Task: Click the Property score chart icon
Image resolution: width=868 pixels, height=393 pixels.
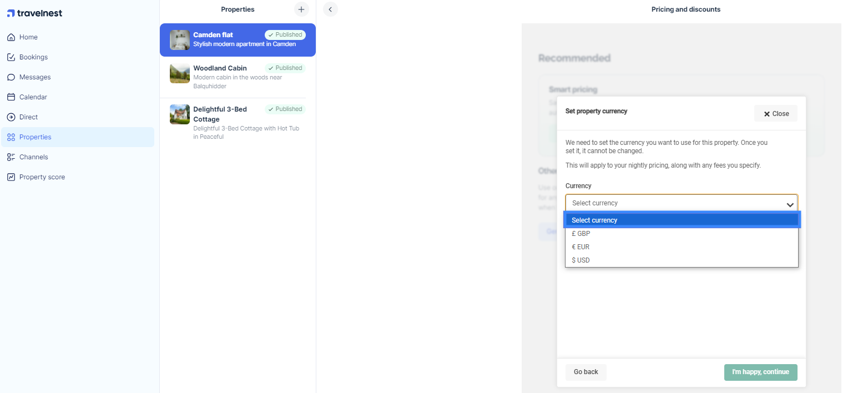Action: [11, 177]
